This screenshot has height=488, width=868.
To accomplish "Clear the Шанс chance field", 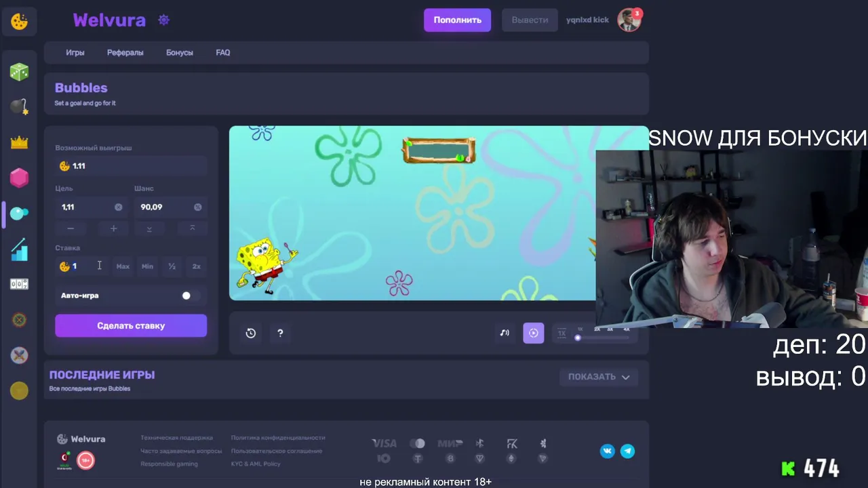I will click(198, 207).
